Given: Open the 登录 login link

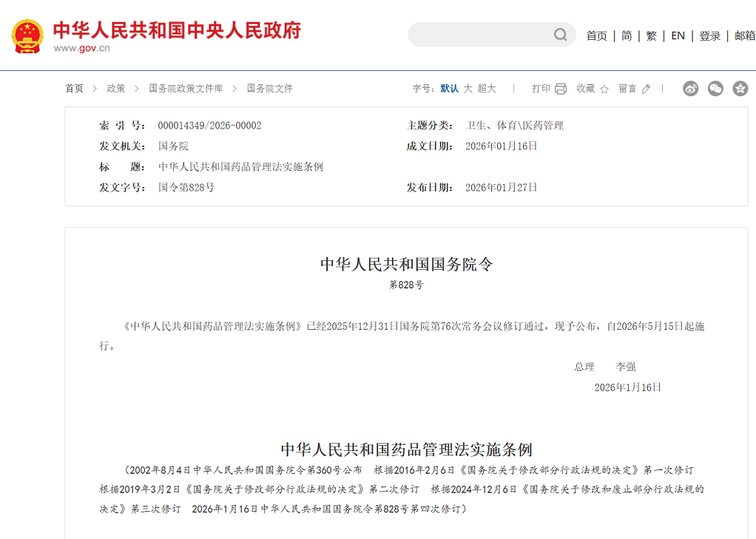Looking at the screenshot, I should tap(709, 35).
